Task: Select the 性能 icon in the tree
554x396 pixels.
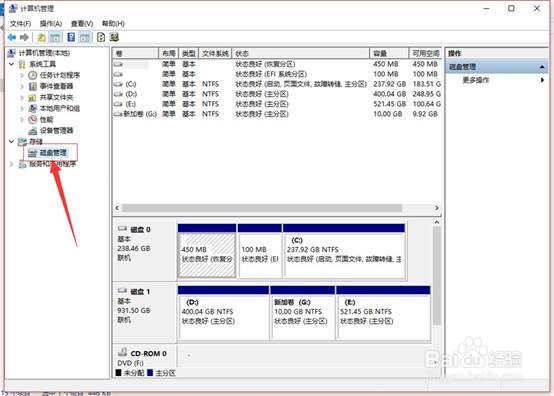Action: click(33, 119)
